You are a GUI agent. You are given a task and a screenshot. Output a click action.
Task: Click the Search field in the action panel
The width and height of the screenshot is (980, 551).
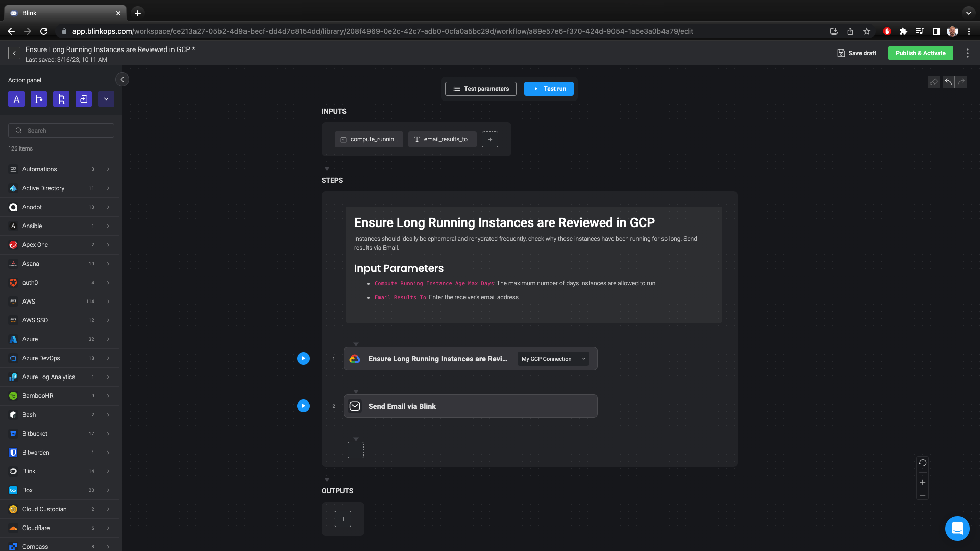tap(61, 130)
